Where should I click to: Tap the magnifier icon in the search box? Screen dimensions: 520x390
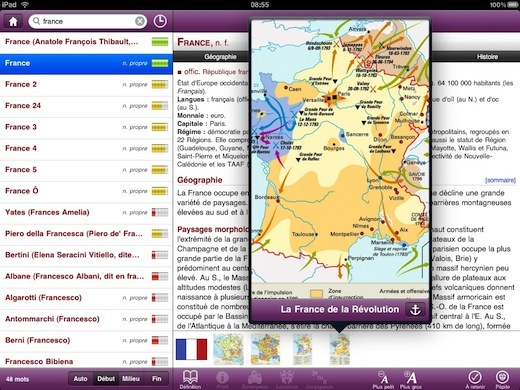click(x=36, y=21)
